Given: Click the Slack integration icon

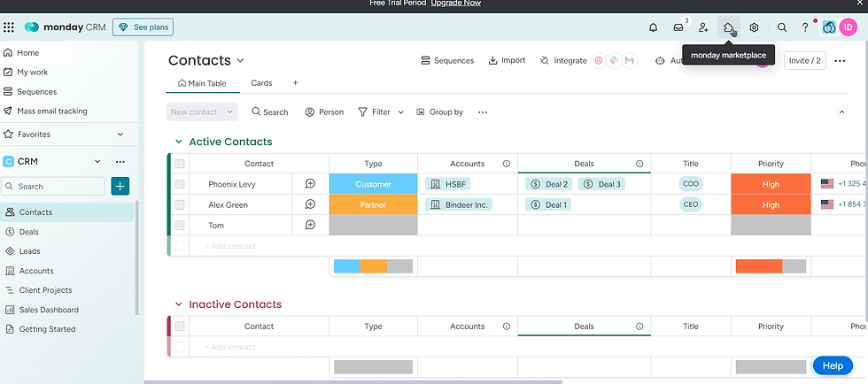Looking at the screenshot, I should click(x=613, y=61).
